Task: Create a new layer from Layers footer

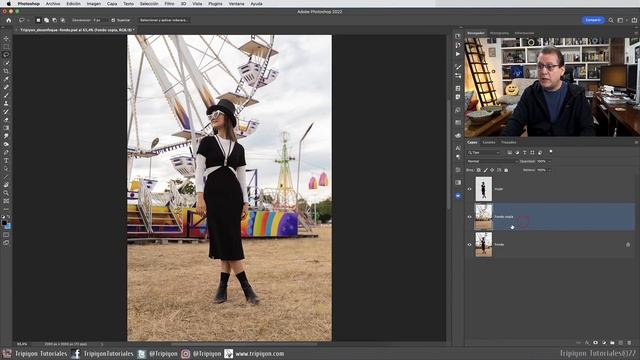Action: [621, 343]
